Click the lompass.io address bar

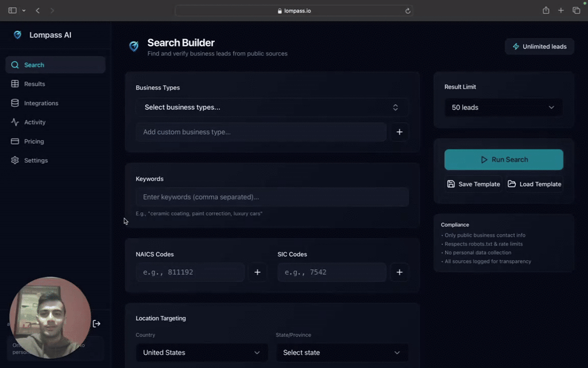tap(294, 11)
